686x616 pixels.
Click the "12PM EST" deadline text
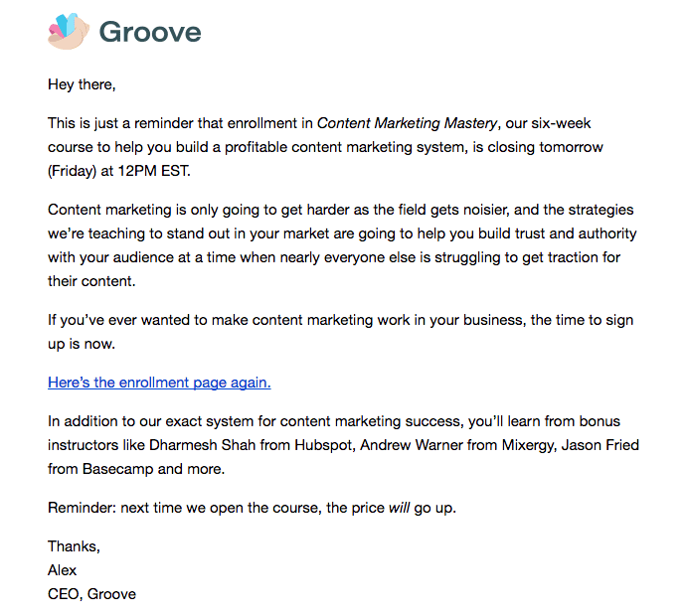[x=150, y=171]
